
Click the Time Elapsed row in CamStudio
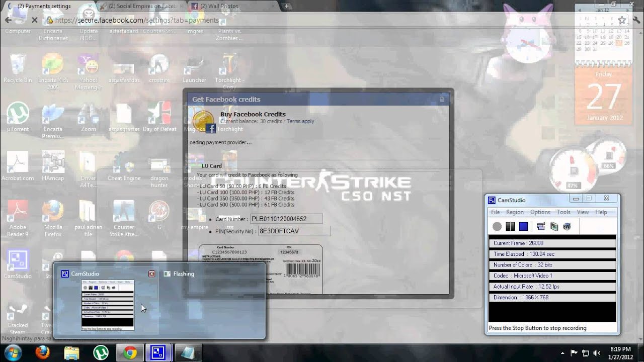pyautogui.click(x=552, y=254)
